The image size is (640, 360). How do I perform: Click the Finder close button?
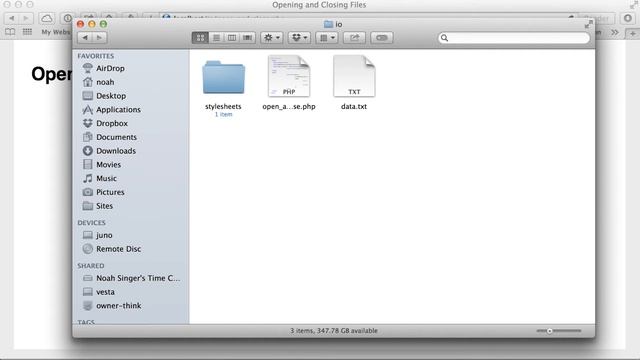(80, 24)
